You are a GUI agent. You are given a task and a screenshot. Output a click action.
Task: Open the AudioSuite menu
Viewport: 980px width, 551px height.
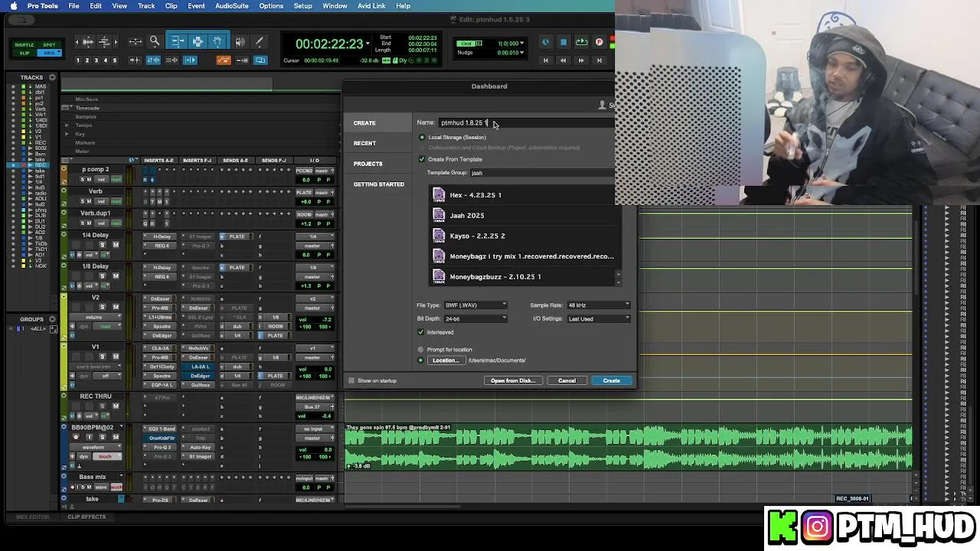coord(231,6)
